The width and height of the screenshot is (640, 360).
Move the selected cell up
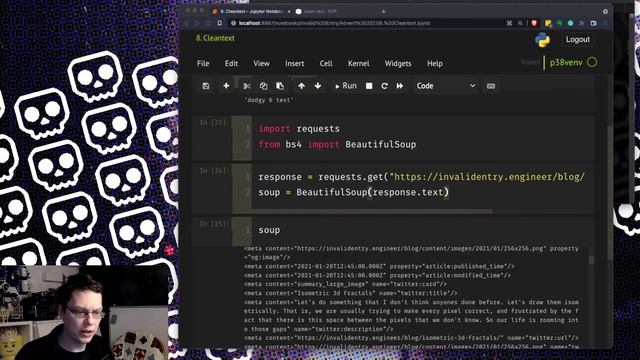pos(301,86)
